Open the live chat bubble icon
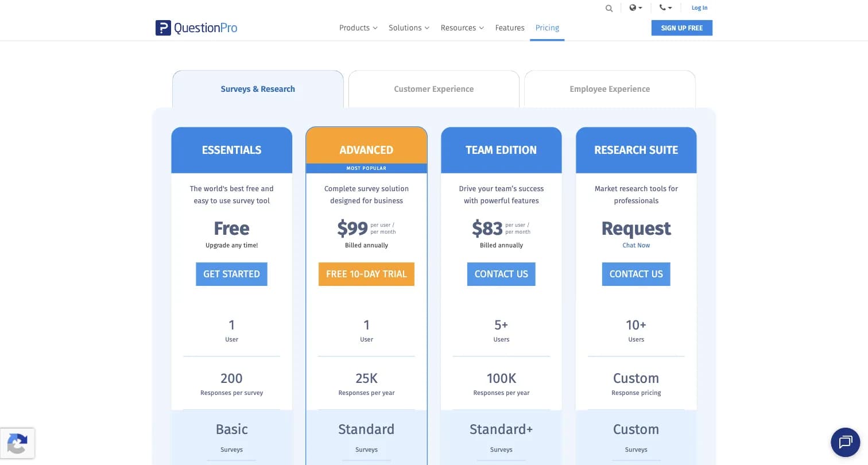 pos(846,442)
